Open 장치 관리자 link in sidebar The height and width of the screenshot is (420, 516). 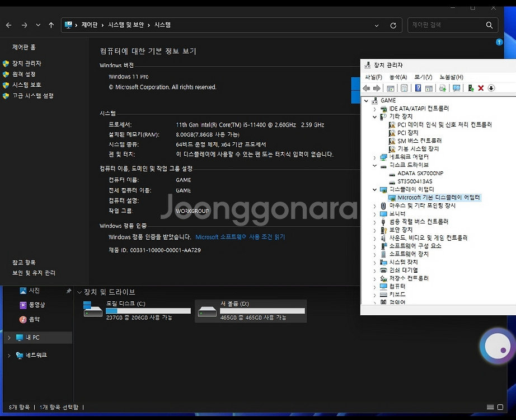tap(27, 63)
